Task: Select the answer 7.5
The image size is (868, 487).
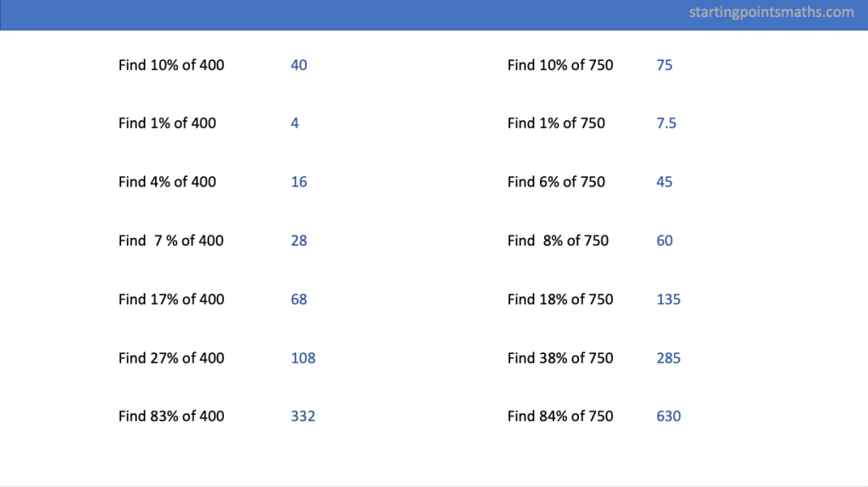Action: (x=666, y=124)
